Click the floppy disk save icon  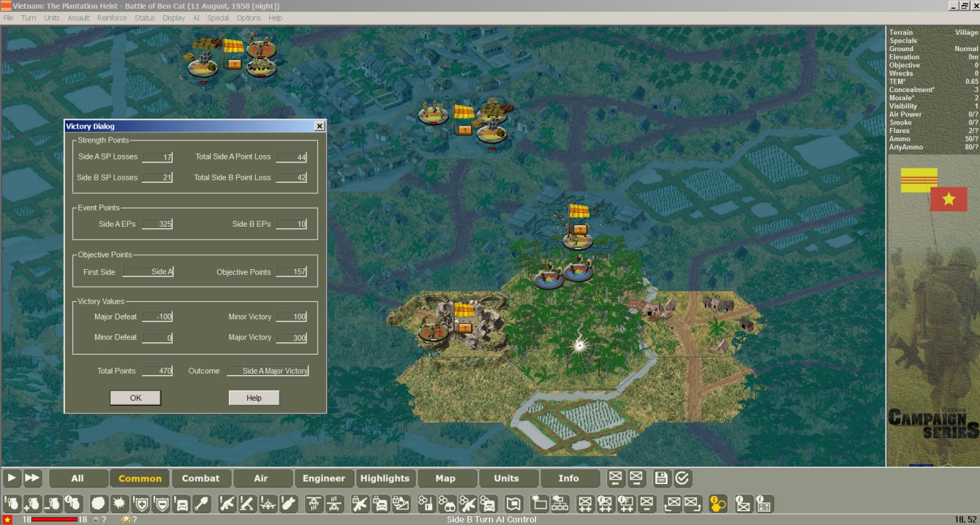(661, 478)
